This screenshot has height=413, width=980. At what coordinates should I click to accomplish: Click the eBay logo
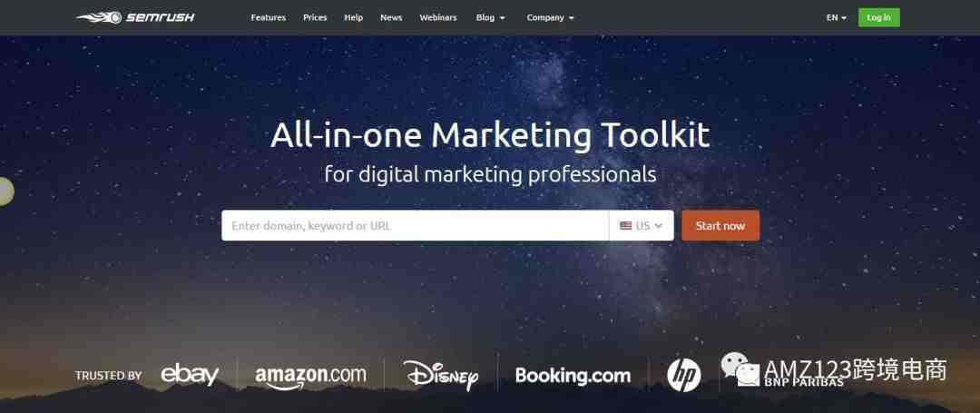pyautogui.click(x=190, y=375)
